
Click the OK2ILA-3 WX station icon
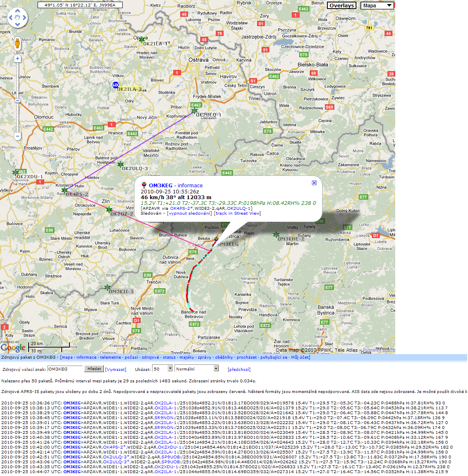click(116, 85)
